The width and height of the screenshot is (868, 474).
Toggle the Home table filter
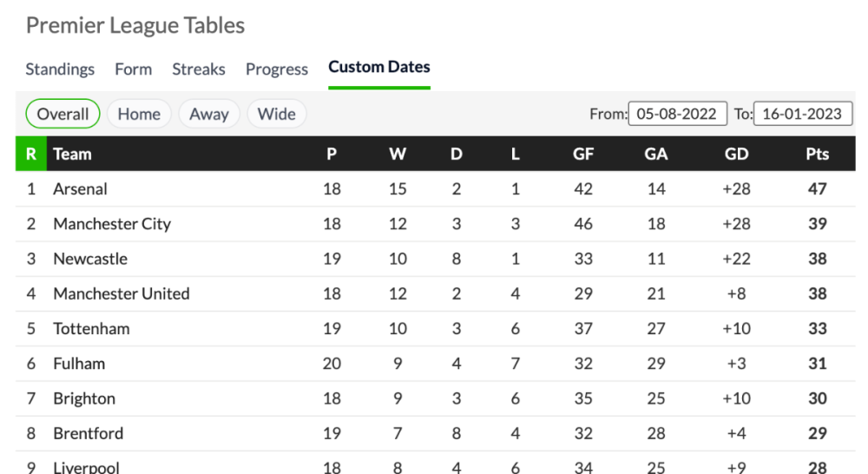click(x=139, y=114)
